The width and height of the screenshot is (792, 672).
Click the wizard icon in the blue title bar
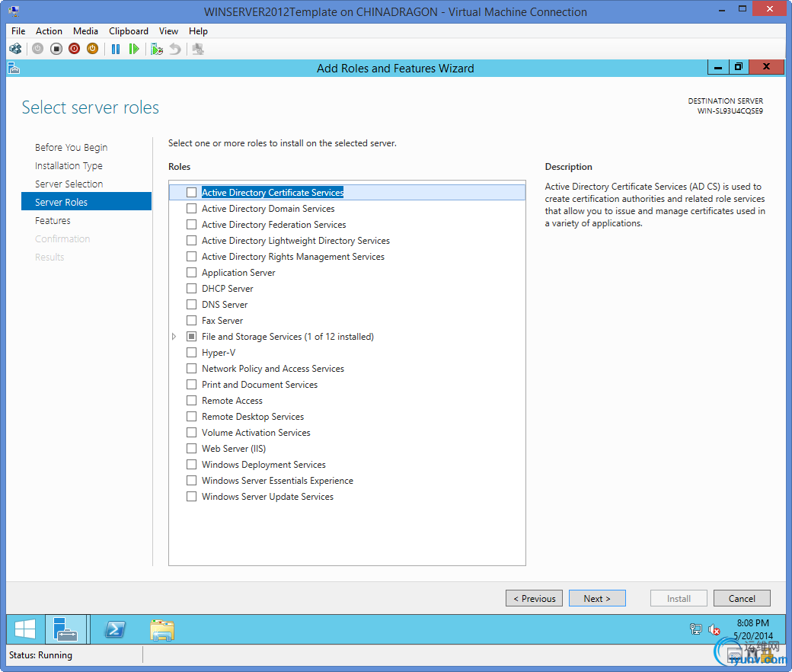point(14,69)
